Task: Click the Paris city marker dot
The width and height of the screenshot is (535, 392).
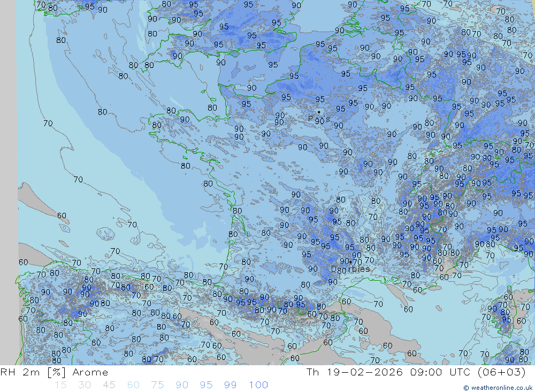Action: [319, 112]
